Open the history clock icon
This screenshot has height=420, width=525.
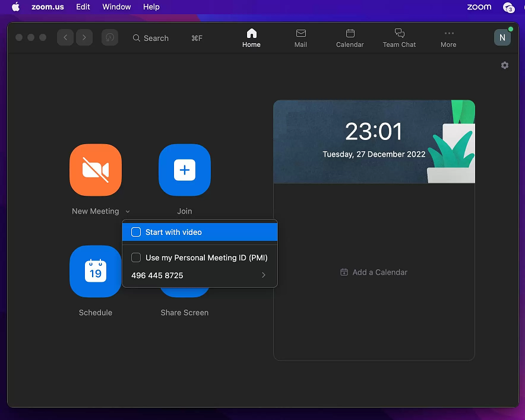point(110,37)
